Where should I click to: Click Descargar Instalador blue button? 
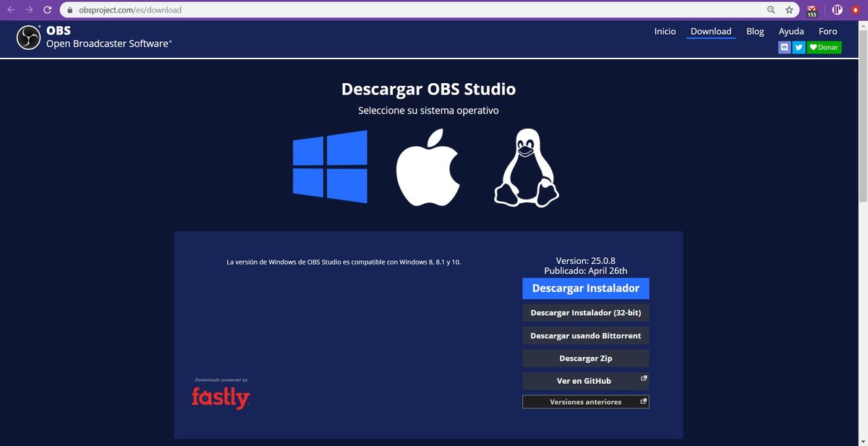(586, 288)
